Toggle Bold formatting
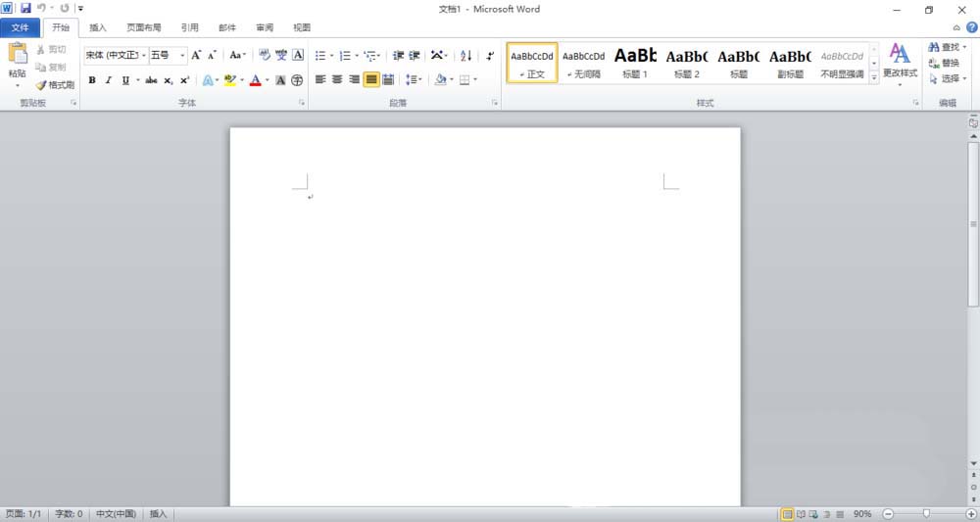 pos(92,80)
